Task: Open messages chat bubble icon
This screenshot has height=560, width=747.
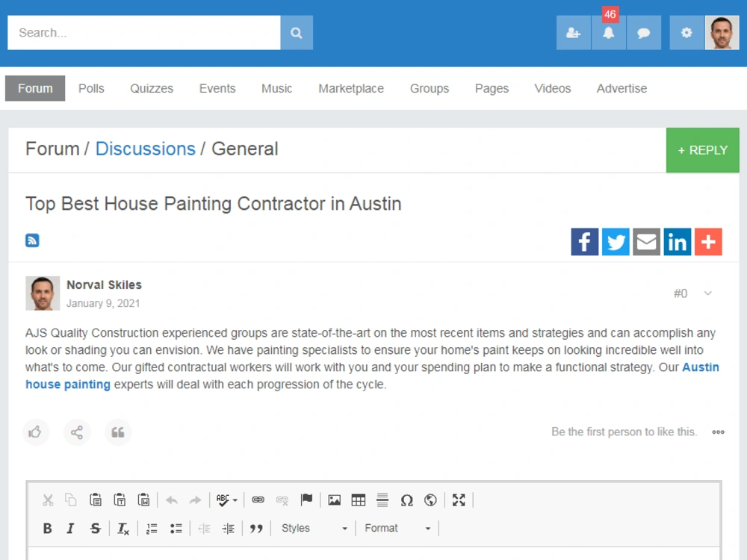Action: coord(644,32)
